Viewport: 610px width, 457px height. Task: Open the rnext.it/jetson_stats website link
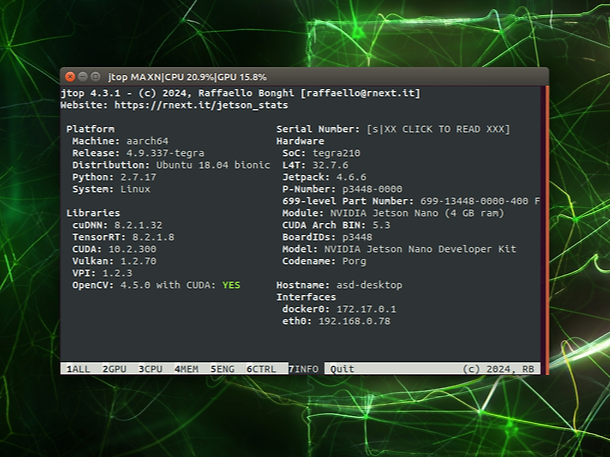201,105
